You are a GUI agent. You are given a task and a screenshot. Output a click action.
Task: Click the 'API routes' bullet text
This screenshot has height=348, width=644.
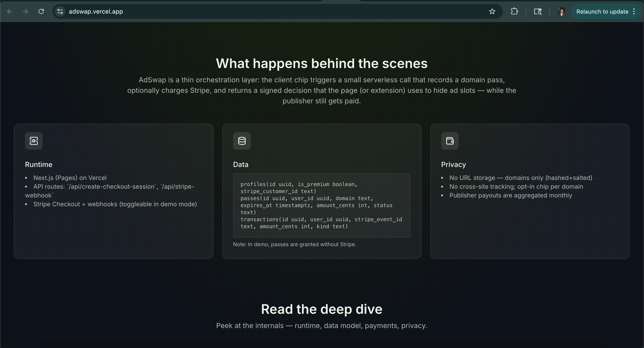tap(110, 191)
